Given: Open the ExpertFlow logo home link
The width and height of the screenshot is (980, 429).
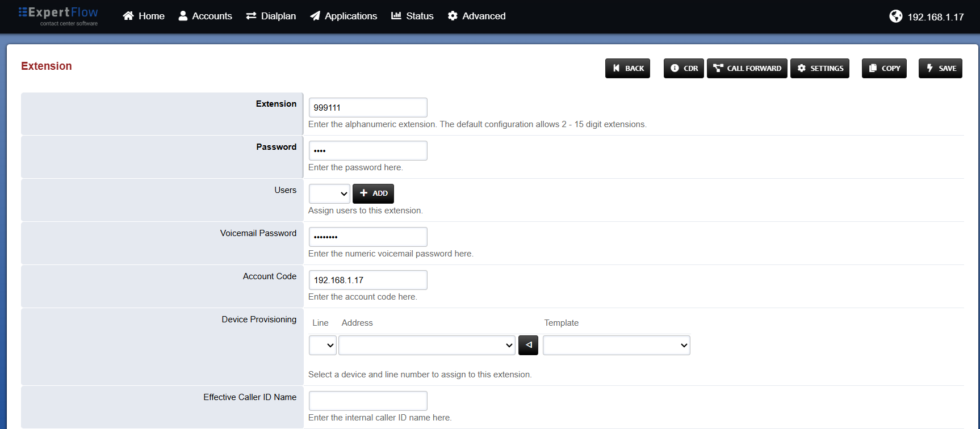Looking at the screenshot, I should point(58,16).
